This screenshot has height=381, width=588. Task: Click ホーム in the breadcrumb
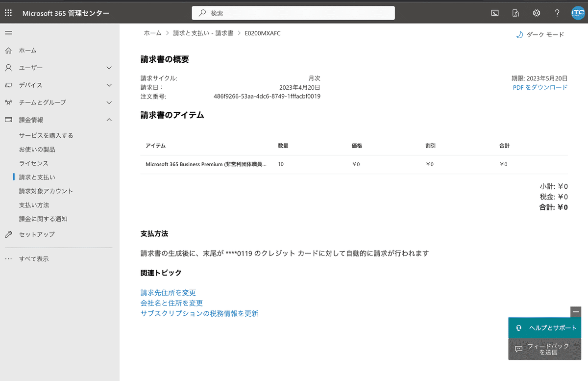coord(152,33)
